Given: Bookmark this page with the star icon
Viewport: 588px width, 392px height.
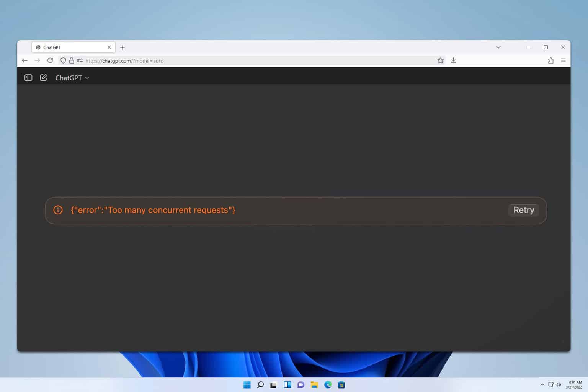Looking at the screenshot, I should tap(441, 60).
